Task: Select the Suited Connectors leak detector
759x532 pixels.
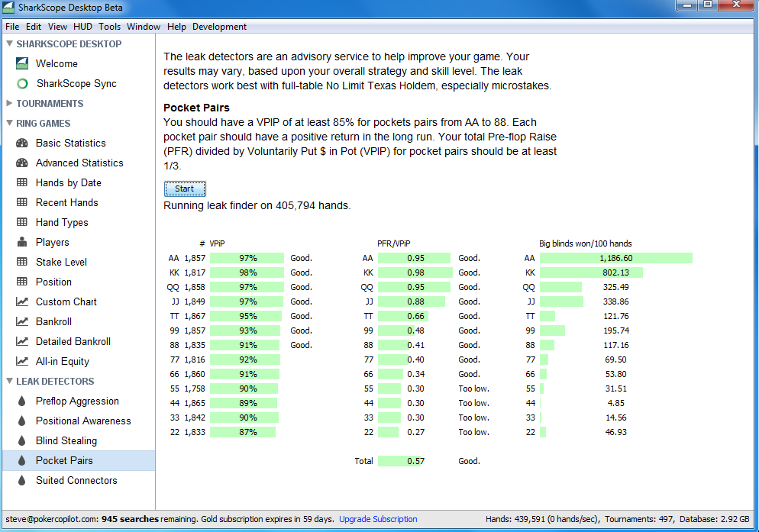Action: pyautogui.click(x=76, y=480)
